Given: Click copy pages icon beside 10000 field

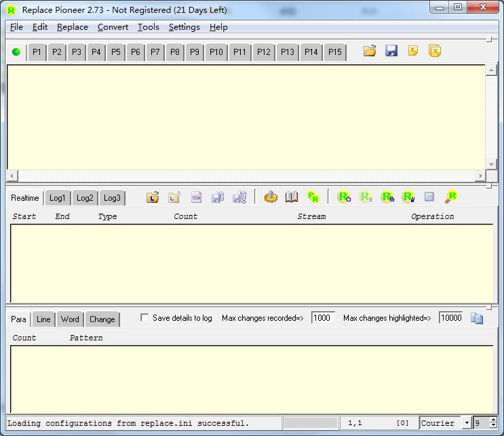Looking at the screenshot, I should tap(477, 318).
